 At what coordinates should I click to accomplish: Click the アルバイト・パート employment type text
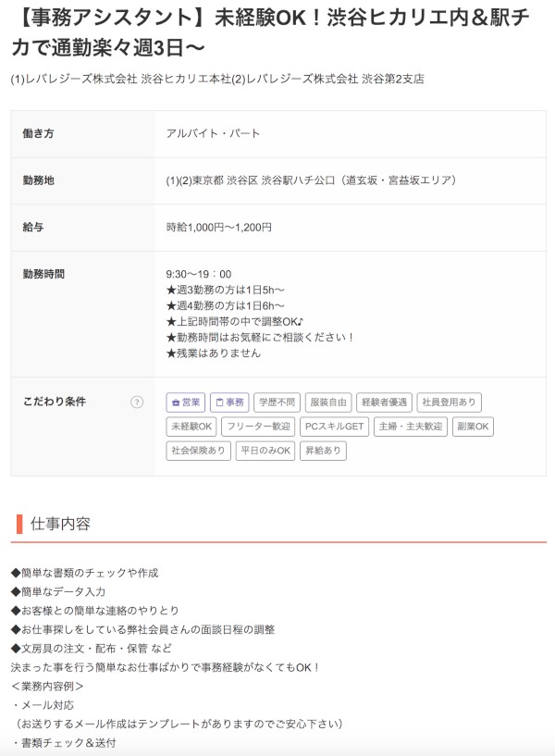(x=213, y=133)
